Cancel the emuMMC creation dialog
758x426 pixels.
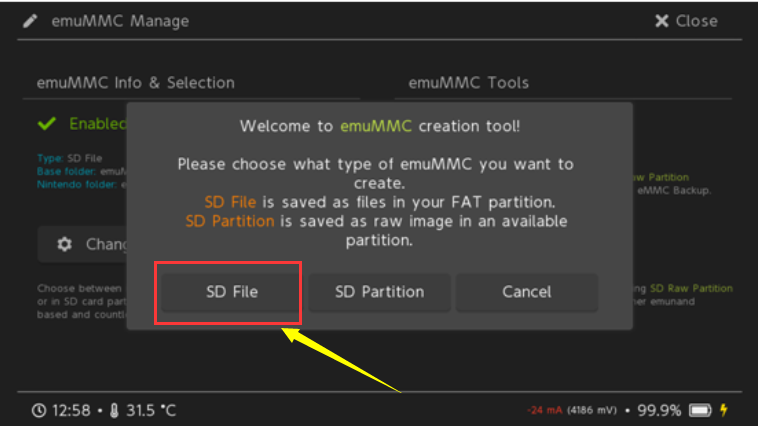pos(526,292)
